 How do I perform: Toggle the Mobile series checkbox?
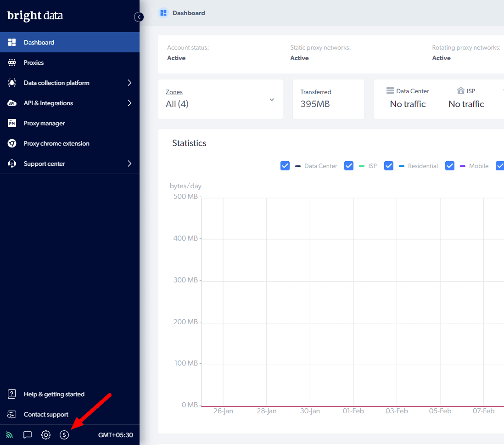pyautogui.click(x=450, y=166)
